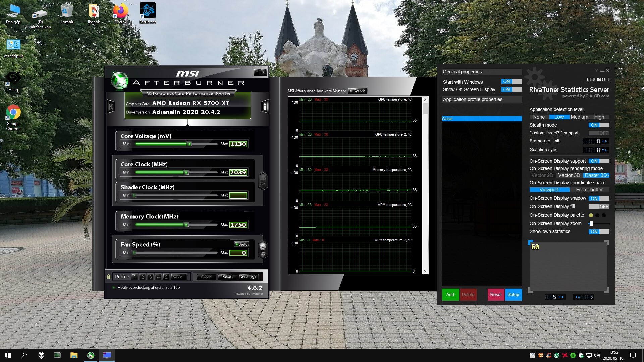Image resolution: width=644 pixels, height=362 pixels.
Task: Open the Vezérlőpult desktop icon
Action: coord(13,48)
